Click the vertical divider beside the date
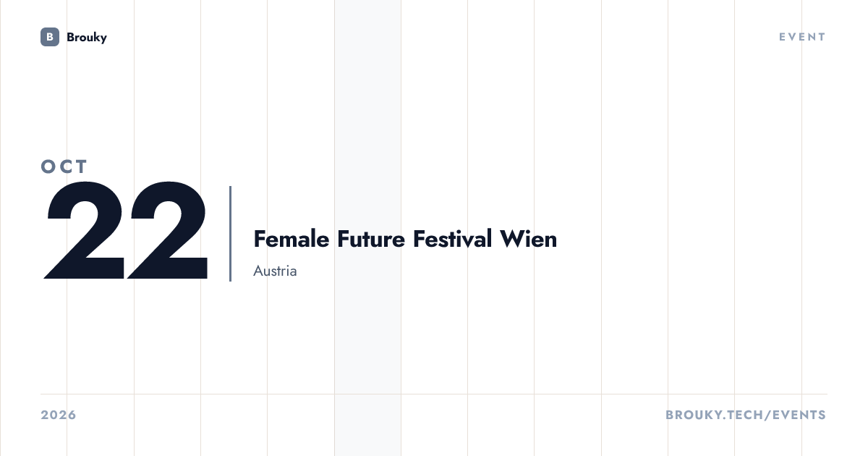This screenshot has height=456, width=868. 230,233
